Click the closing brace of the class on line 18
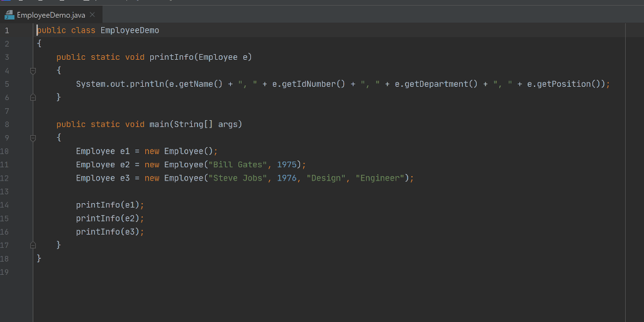This screenshot has width=644, height=322. point(39,258)
